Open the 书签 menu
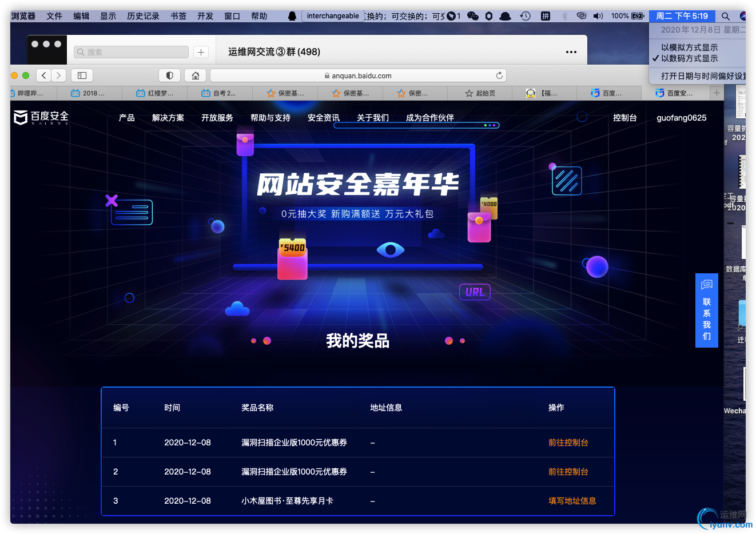Screen dimensions: 756x534 178,16
